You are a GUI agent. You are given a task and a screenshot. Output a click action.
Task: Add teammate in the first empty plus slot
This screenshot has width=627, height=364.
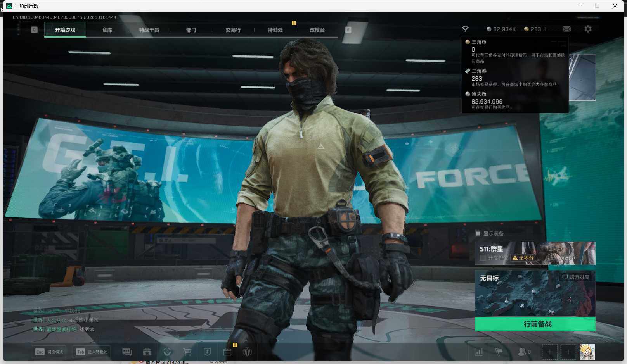[549, 352]
